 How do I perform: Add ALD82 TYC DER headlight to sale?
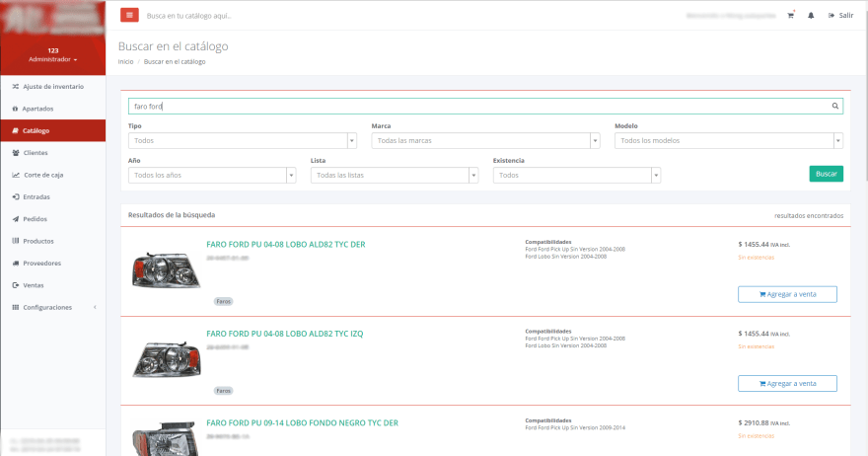point(787,294)
